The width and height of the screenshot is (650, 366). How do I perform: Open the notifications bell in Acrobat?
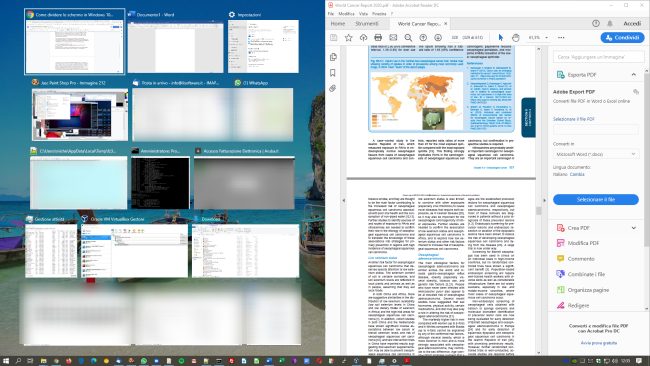[x=610, y=24]
